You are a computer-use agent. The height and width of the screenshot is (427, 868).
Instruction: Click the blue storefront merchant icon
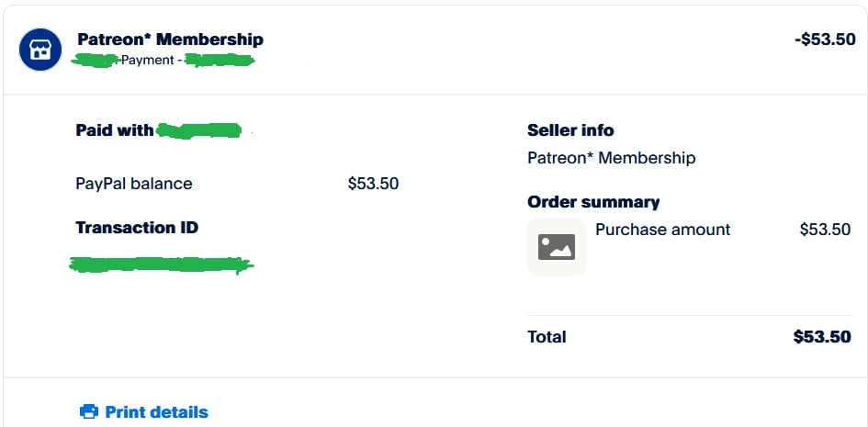[x=40, y=50]
